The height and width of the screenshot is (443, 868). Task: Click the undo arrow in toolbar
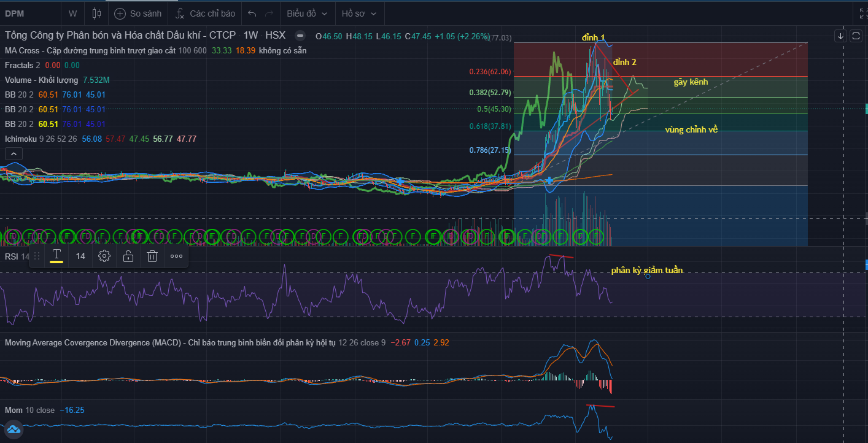[252, 13]
